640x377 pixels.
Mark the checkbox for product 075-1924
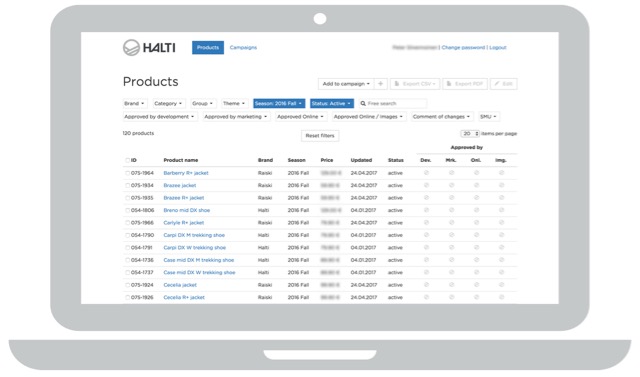[x=127, y=285]
